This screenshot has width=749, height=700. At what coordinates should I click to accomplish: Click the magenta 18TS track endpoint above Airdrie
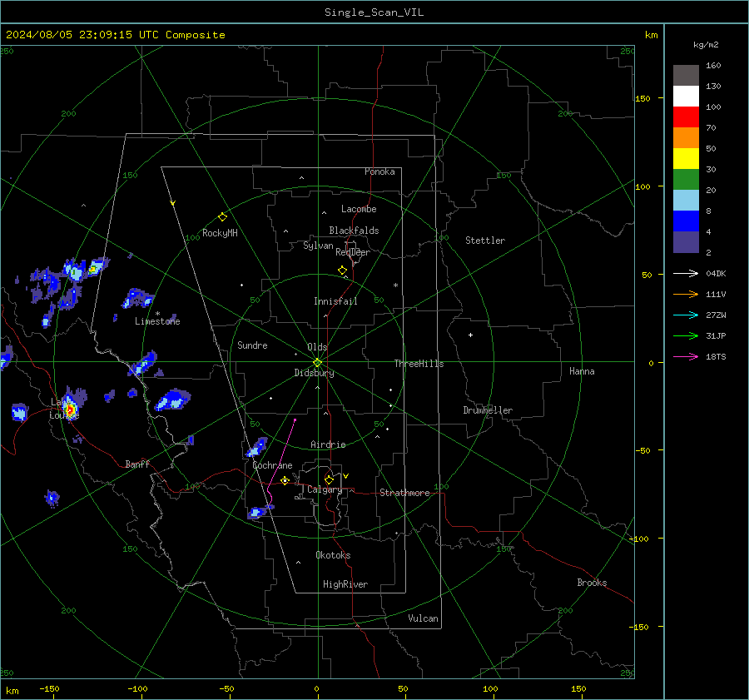pyautogui.click(x=295, y=420)
